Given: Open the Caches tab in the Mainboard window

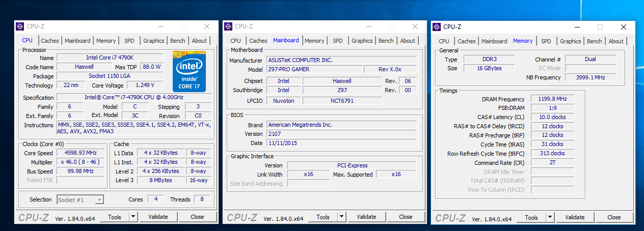Looking at the screenshot, I should pos(258,41).
